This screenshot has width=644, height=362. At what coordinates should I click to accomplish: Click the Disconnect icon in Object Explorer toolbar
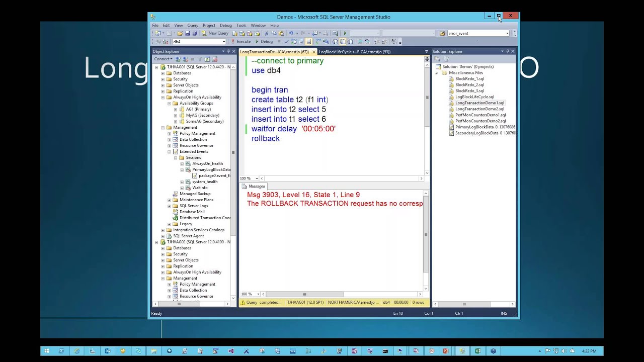click(x=185, y=59)
